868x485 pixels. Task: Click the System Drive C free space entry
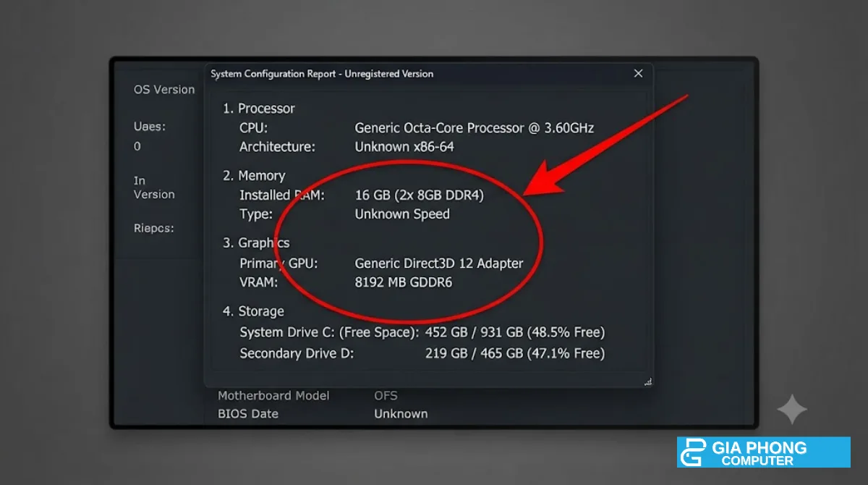click(422, 332)
